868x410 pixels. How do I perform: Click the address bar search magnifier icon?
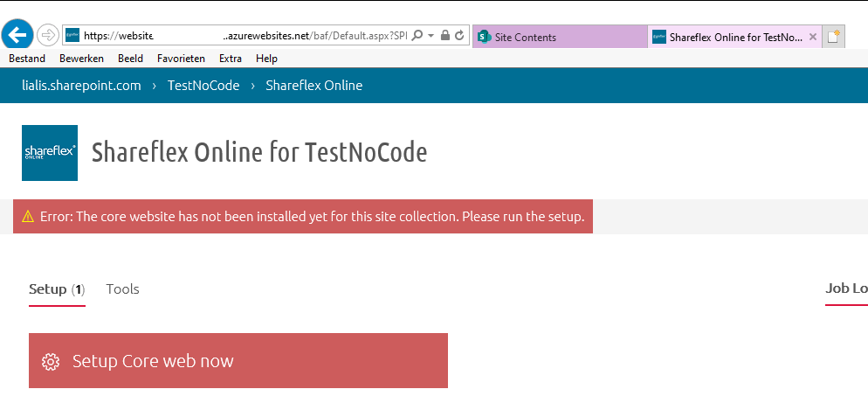click(x=417, y=36)
